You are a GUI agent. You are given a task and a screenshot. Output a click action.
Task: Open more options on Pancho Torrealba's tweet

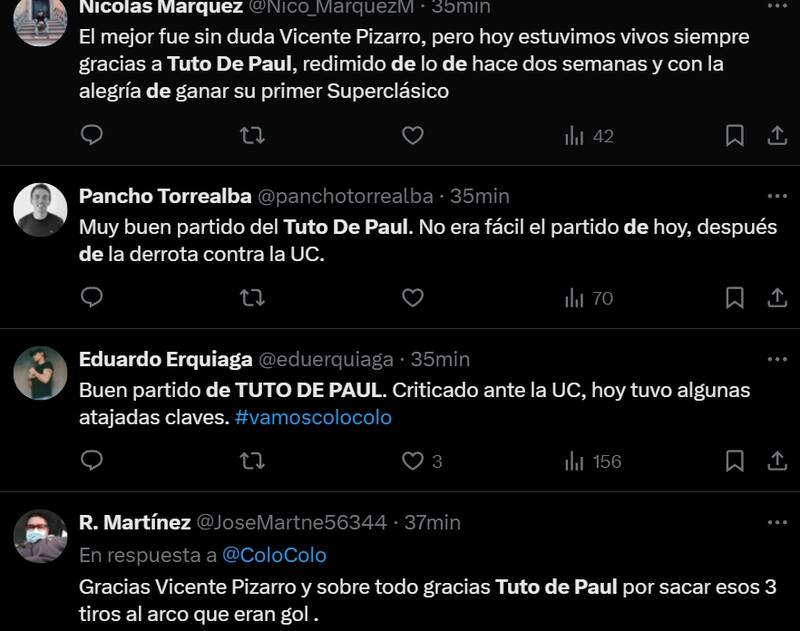[777, 196]
